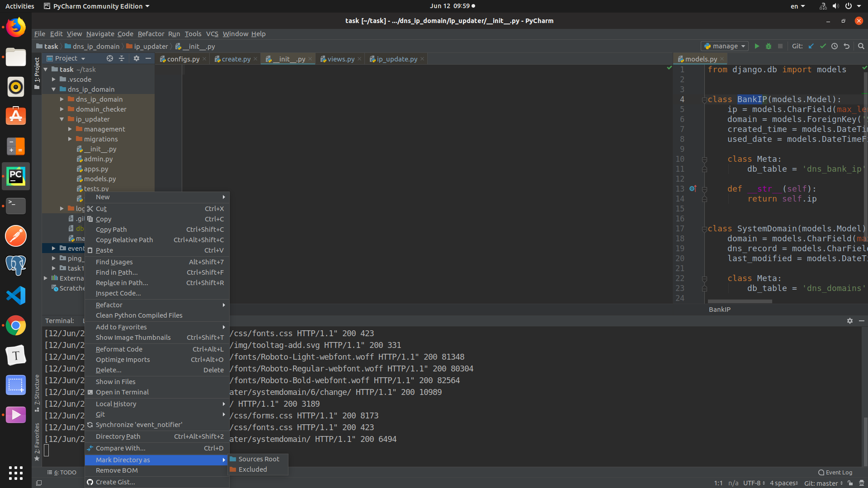Switch to views.py editor tab

pyautogui.click(x=340, y=59)
